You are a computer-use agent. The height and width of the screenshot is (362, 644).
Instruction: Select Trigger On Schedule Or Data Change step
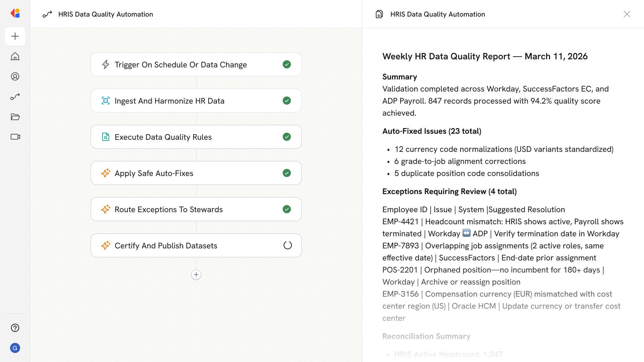[x=180, y=64]
